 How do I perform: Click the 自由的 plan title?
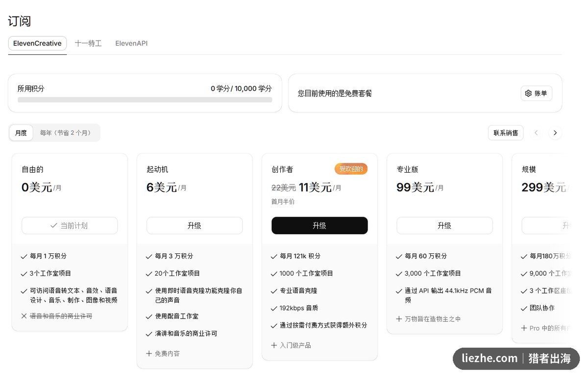[x=32, y=169]
